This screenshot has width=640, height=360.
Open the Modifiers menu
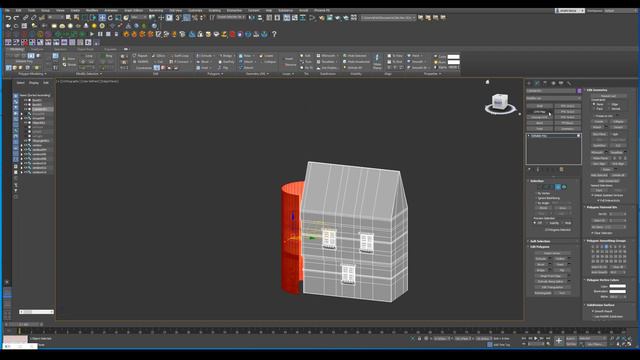point(92,10)
